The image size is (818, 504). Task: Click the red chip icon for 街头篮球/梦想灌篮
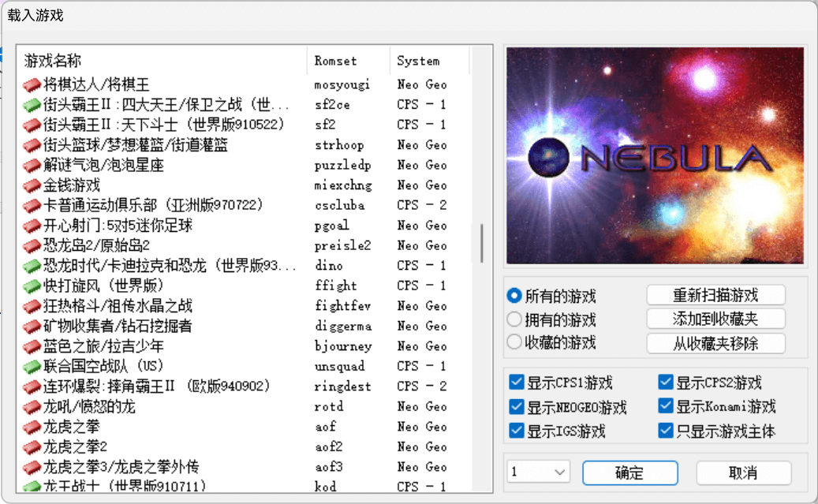32,145
